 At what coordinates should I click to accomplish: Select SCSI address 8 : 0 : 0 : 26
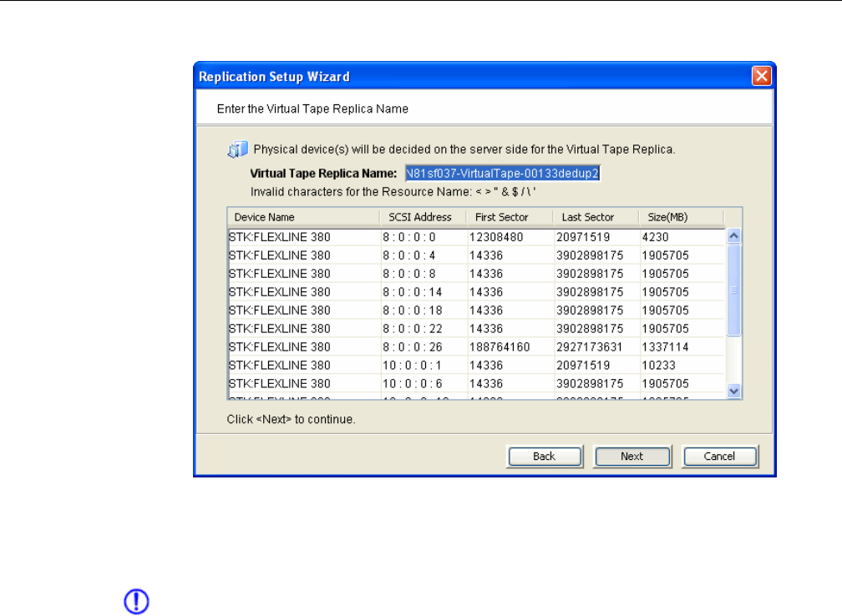(413, 346)
